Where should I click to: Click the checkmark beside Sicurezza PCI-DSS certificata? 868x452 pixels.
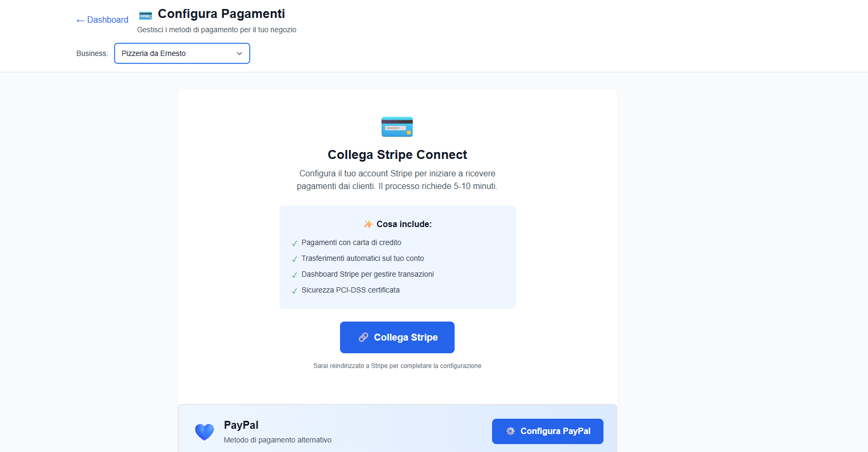click(x=295, y=290)
